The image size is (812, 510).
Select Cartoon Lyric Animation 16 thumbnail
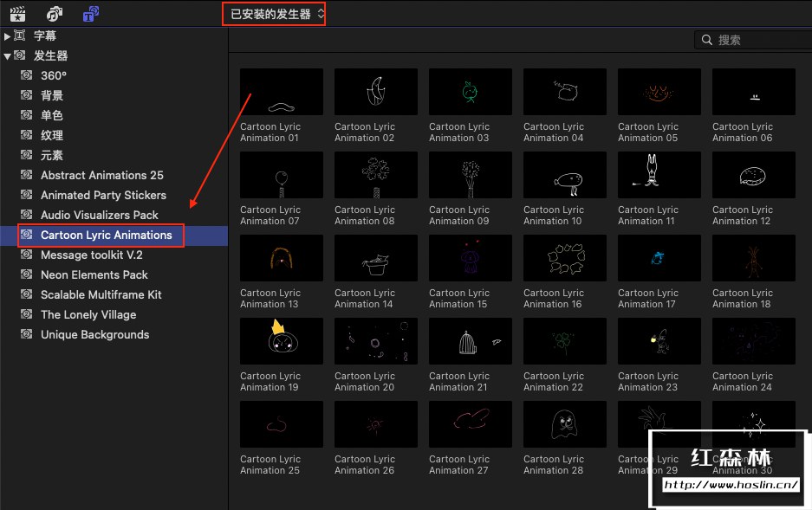pos(565,258)
